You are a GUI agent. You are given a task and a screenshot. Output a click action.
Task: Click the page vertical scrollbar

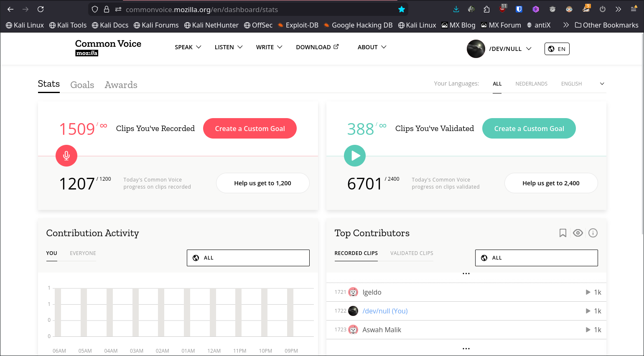[x=642, y=167]
